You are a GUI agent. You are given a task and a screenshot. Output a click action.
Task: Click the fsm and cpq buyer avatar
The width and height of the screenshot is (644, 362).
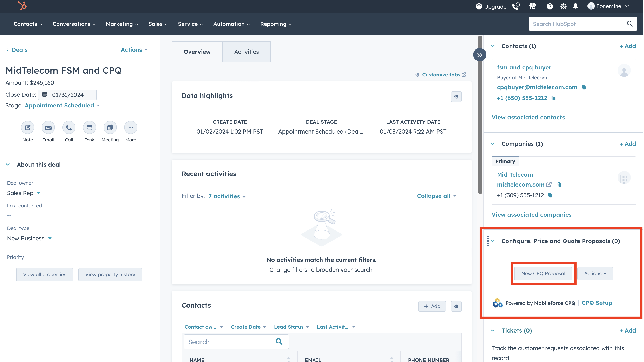[624, 71]
